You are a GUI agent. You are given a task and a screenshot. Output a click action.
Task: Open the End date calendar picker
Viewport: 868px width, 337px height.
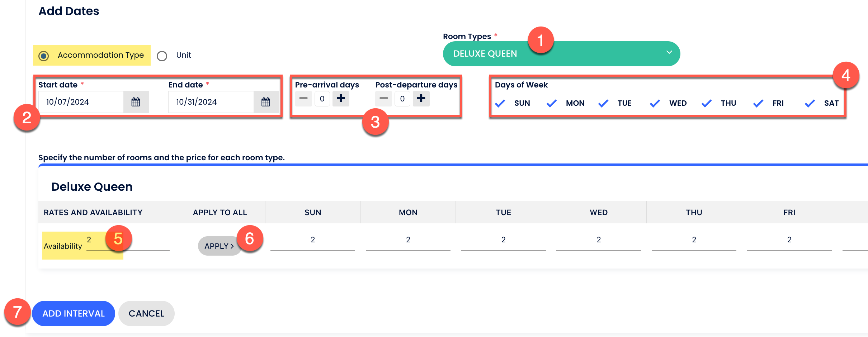tap(265, 102)
